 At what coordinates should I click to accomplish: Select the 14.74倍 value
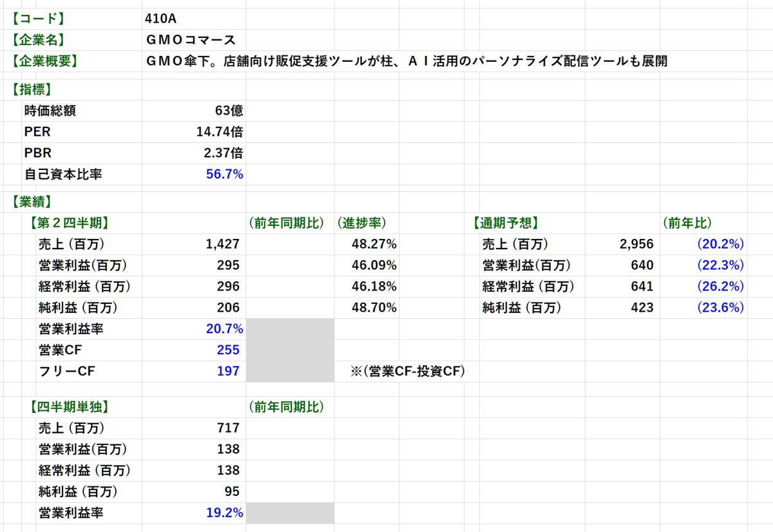pos(220,132)
